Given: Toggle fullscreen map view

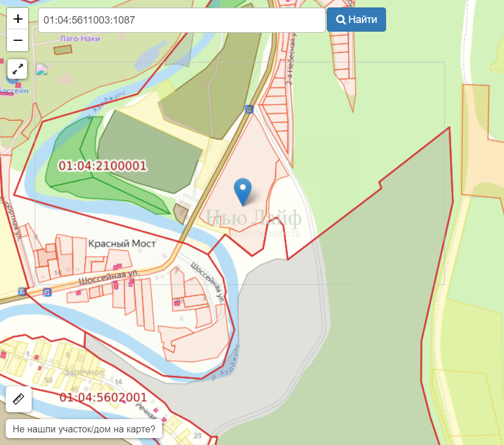Looking at the screenshot, I should [x=18, y=70].
